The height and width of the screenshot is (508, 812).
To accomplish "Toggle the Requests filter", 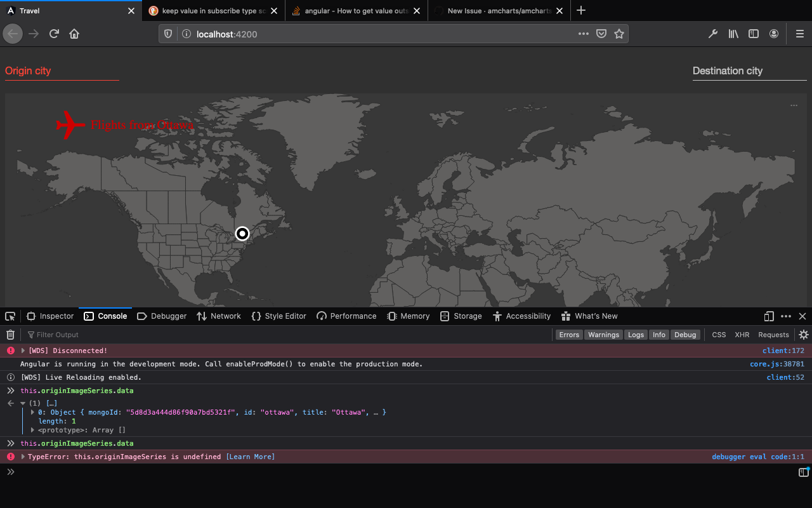I will click(774, 335).
